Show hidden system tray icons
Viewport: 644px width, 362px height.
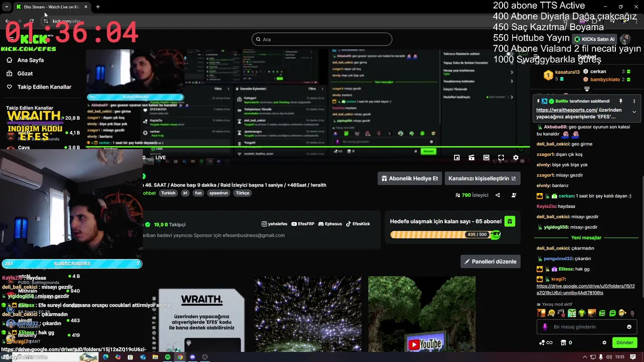coord(585,357)
